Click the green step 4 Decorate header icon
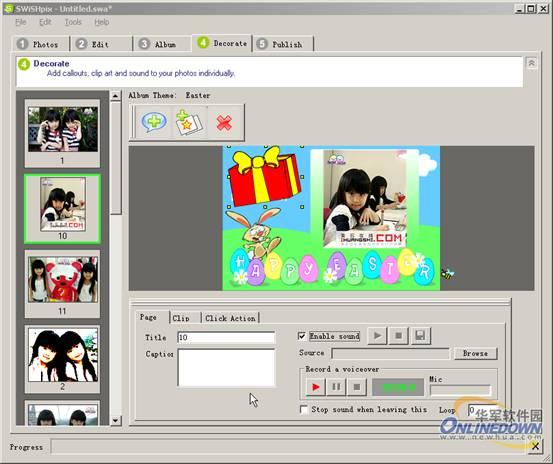Viewport: 553px width, 464px height. pos(24,64)
